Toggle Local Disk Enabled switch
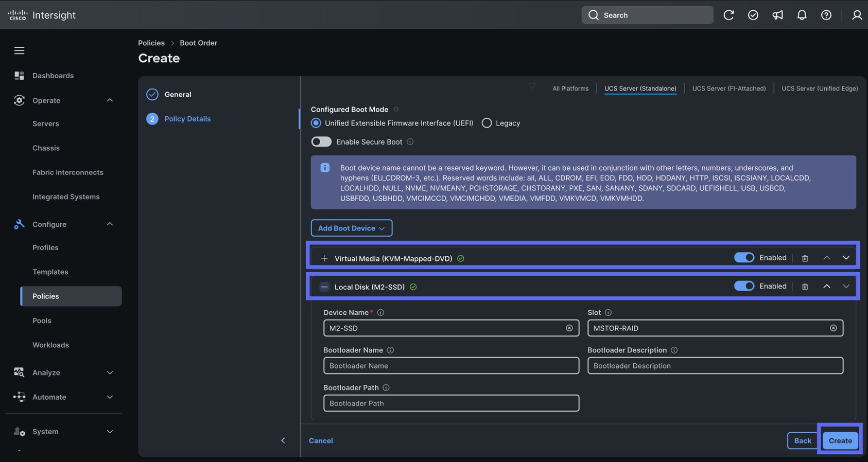The image size is (868, 462). click(x=744, y=286)
